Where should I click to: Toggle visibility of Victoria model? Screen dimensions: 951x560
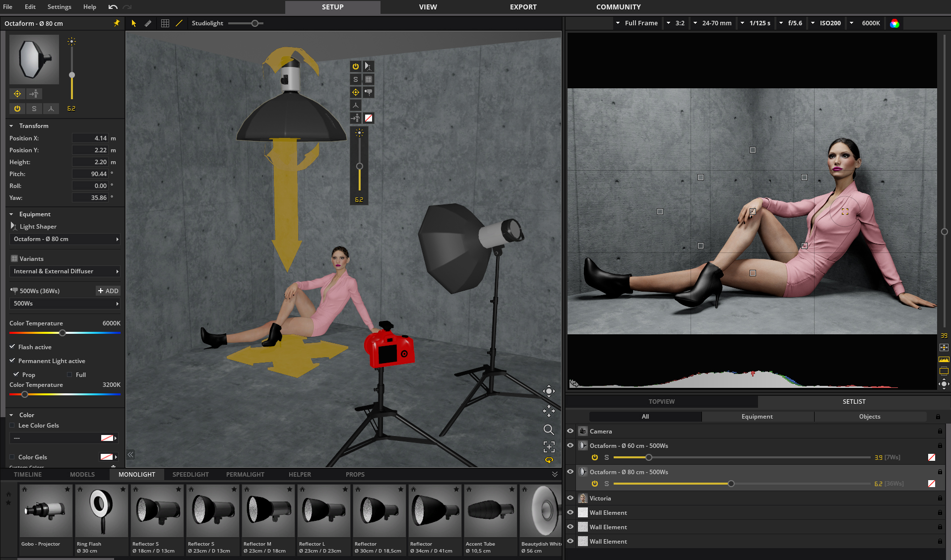point(571,498)
